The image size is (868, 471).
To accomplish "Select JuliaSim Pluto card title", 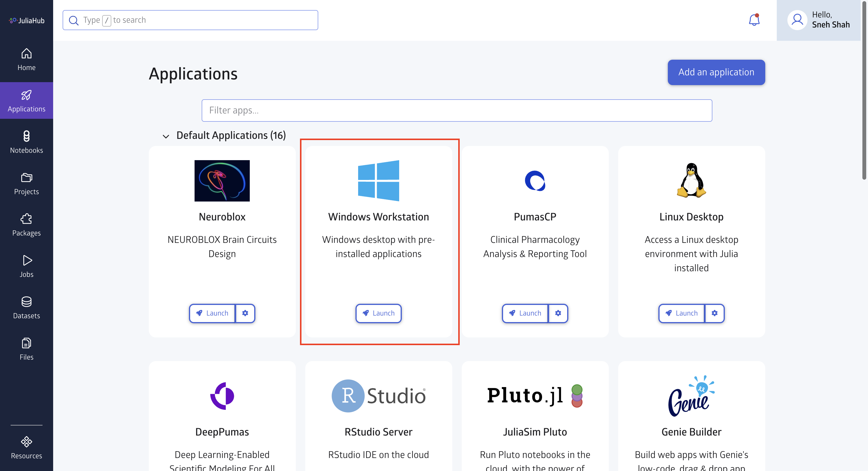I will [535, 432].
